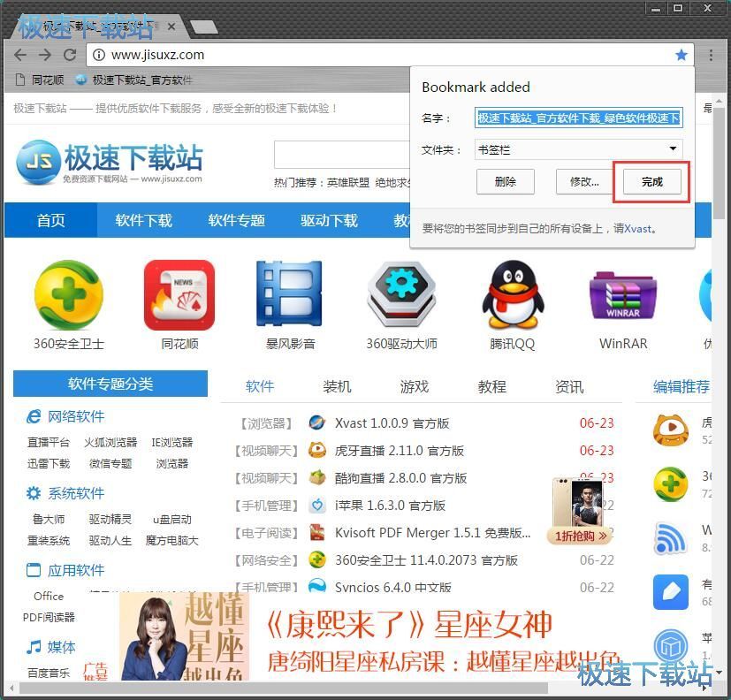Open the 网络软件 category
The image size is (731, 700).
pyautogui.click(x=65, y=416)
